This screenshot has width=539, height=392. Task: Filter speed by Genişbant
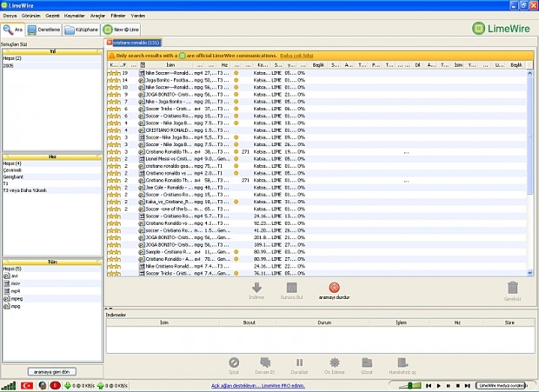click(x=52, y=177)
